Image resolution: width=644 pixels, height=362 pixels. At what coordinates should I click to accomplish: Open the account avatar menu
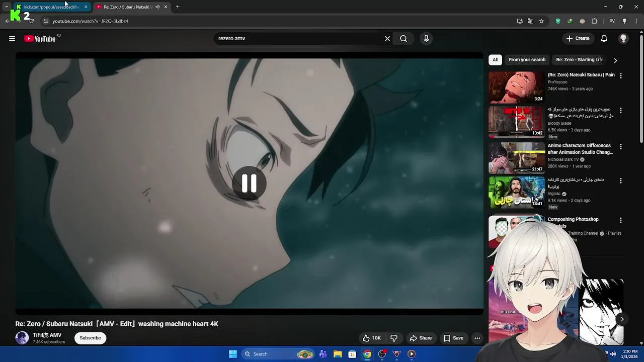[x=623, y=39]
